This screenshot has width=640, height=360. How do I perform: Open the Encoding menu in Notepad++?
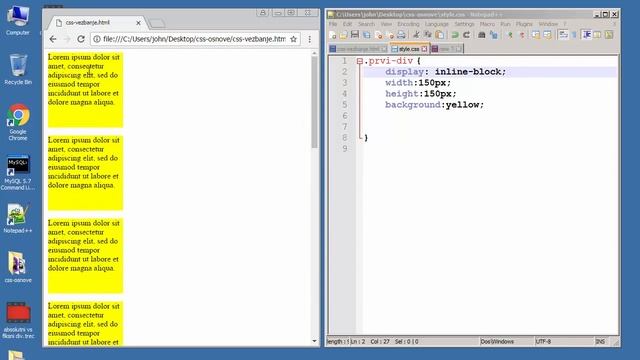pyautogui.click(x=408, y=24)
